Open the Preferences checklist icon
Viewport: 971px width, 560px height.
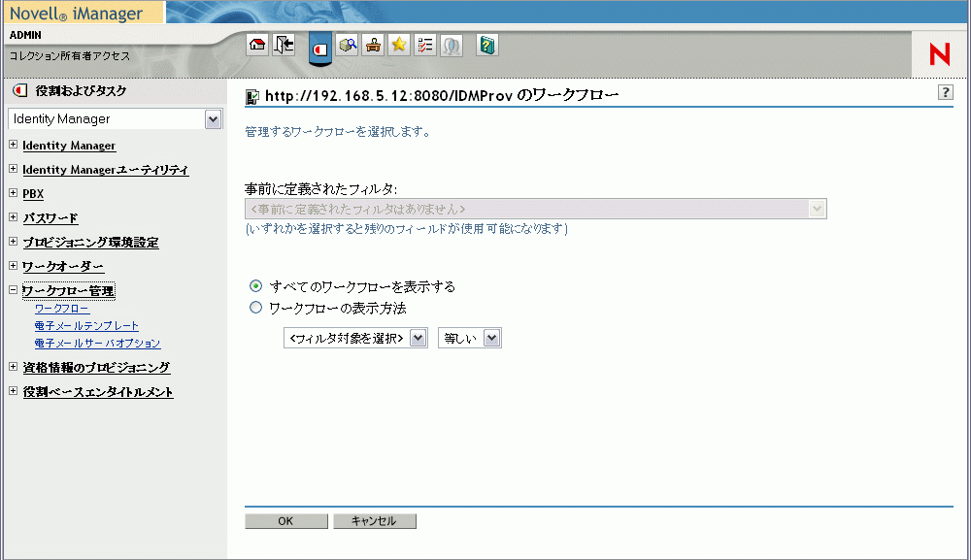click(425, 46)
